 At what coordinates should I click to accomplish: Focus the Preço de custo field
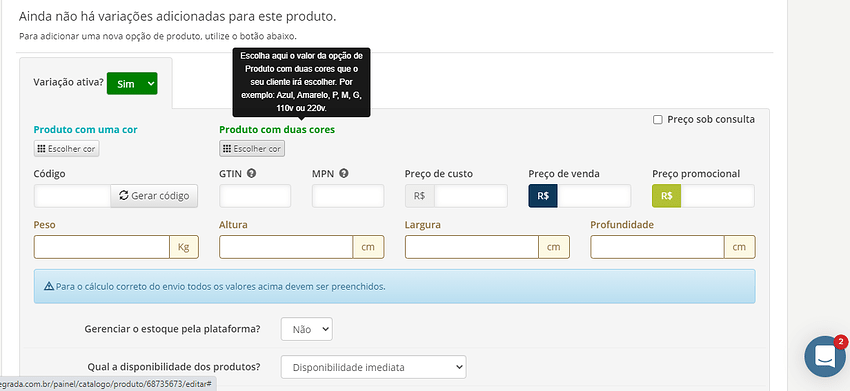pos(471,196)
